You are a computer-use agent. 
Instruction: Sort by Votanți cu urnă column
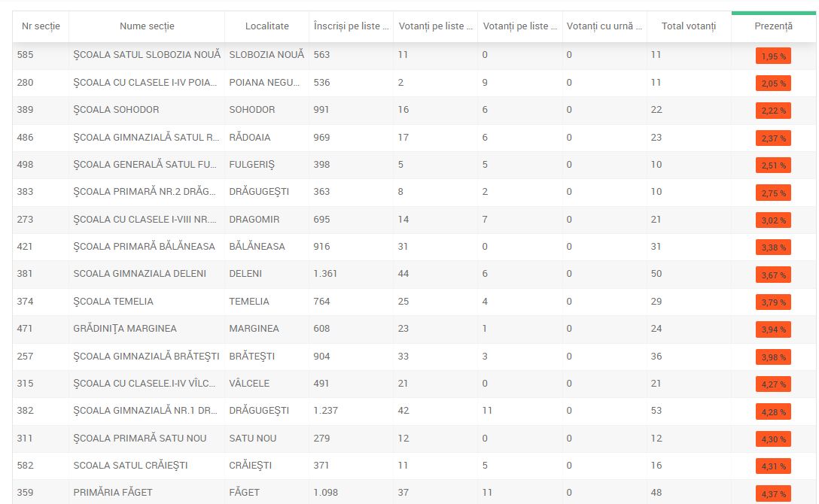[x=604, y=26]
